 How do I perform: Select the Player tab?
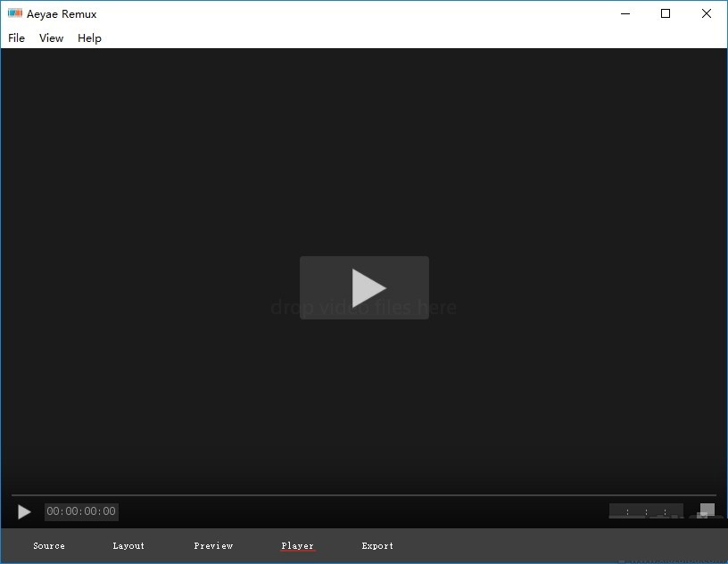tap(297, 545)
